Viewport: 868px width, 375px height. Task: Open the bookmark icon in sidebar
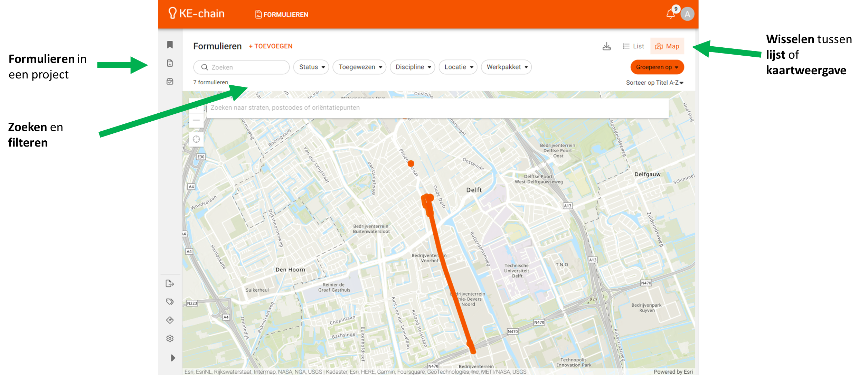[x=170, y=45]
